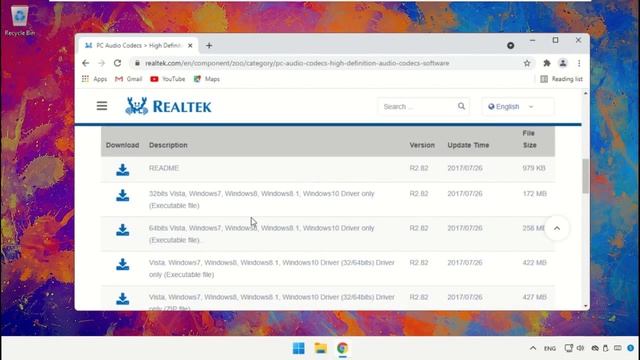
Task: Click the 979 KB file size
Action: [534, 168]
